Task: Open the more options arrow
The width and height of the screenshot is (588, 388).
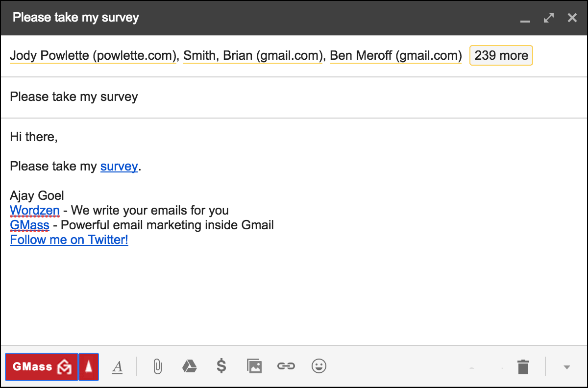Action: click(x=567, y=367)
